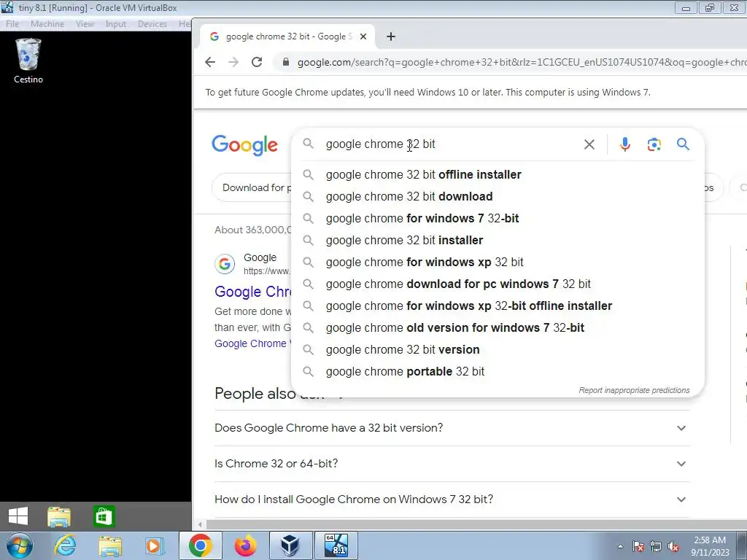
Task: Open the VirtualBox 'File' menu
Action: coord(12,24)
